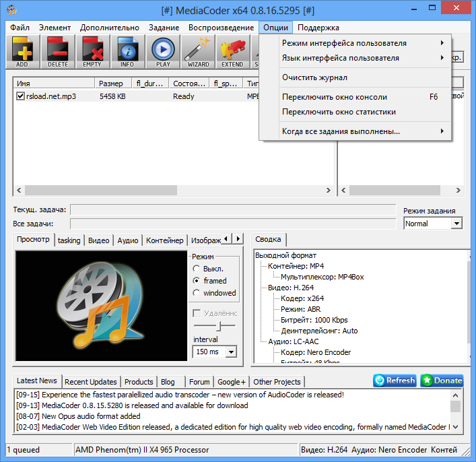476x462 pixels.
Task: Click the Состоя... column header
Action: point(189,84)
